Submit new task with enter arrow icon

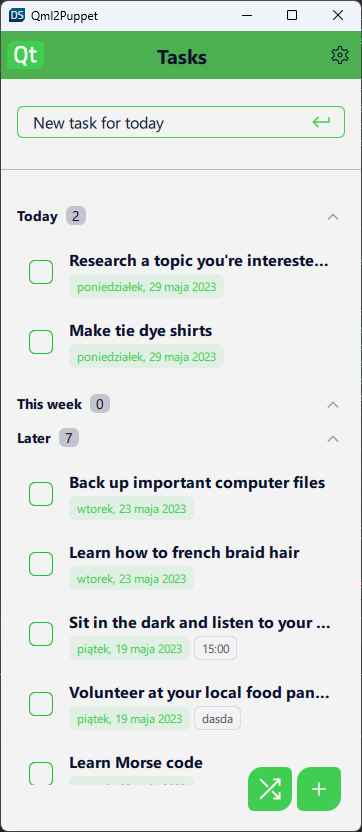pos(321,123)
